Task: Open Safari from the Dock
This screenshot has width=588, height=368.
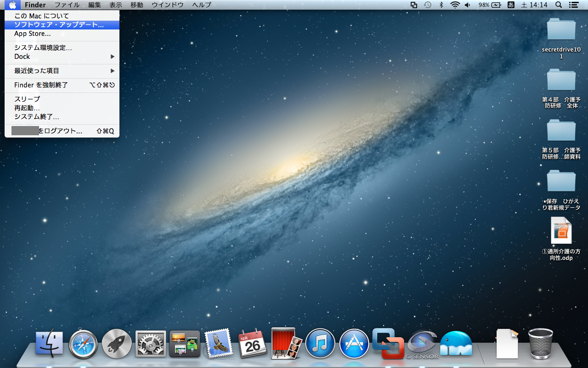Action: pos(83,344)
